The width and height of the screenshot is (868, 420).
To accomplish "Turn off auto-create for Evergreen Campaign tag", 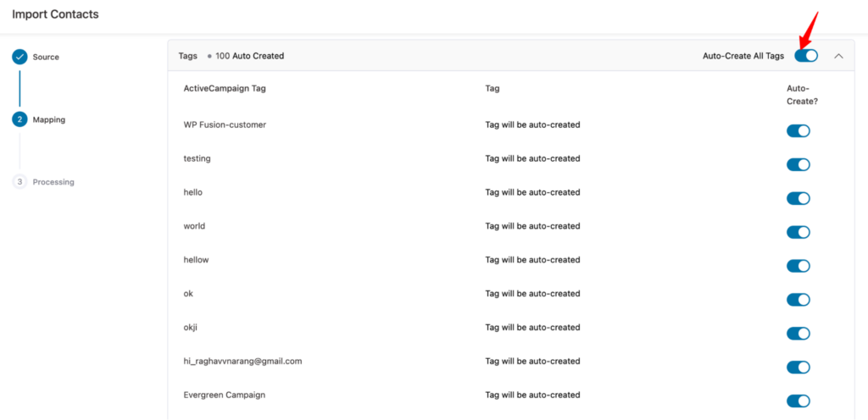I will pyautogui.click(x=798, y=401).
